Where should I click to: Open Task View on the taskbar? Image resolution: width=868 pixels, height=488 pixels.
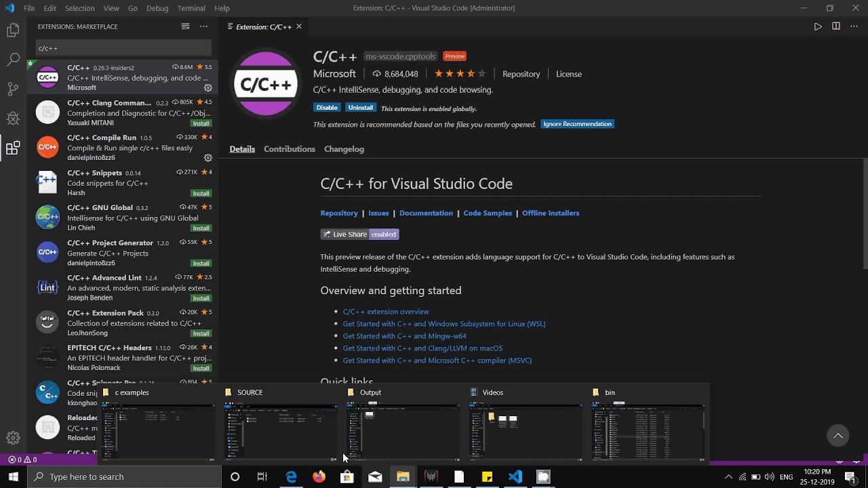pos(262,476)
